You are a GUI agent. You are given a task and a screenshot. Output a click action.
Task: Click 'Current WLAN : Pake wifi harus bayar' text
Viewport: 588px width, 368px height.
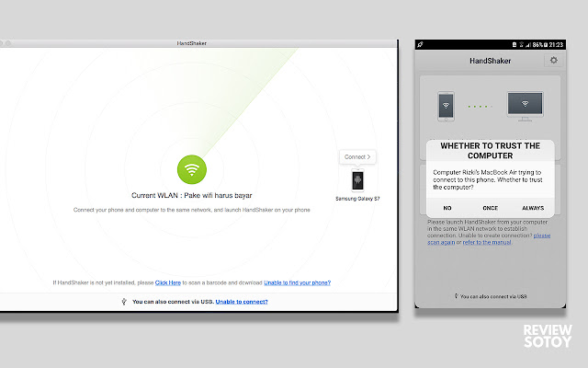pos(192,195)
